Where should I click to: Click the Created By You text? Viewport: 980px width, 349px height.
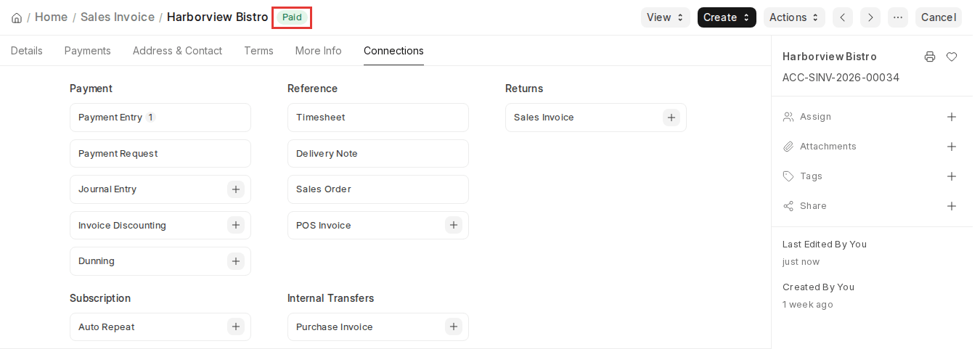[818, 287]
